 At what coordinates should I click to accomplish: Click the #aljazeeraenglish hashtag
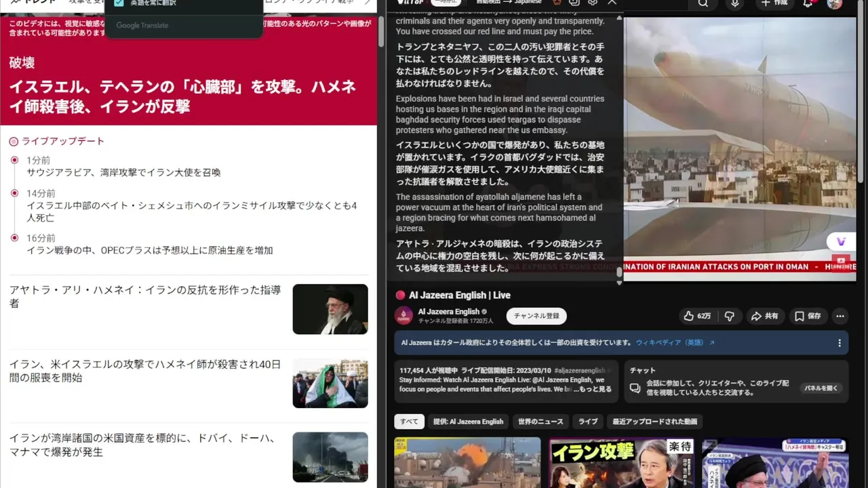[x=580, y=371]
